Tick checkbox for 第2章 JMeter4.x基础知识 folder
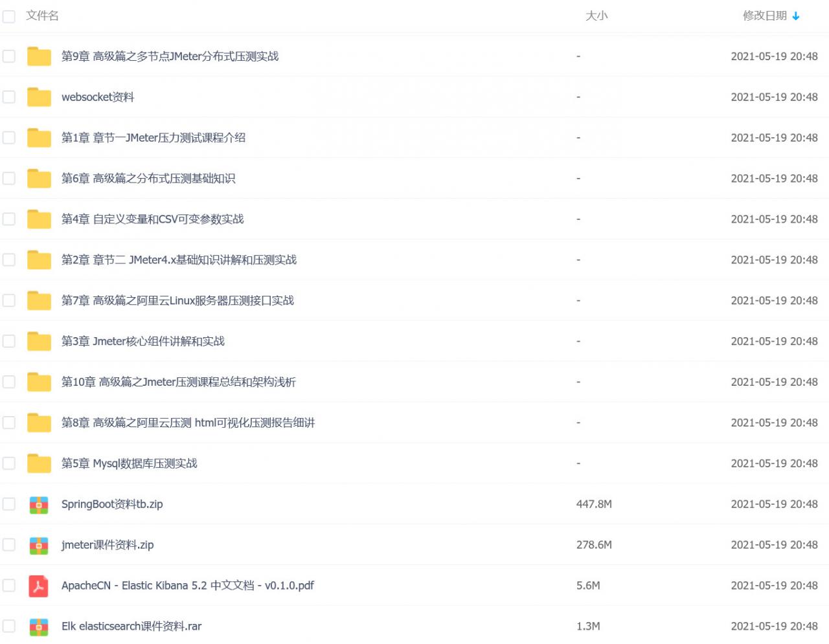 pos(8,260)
